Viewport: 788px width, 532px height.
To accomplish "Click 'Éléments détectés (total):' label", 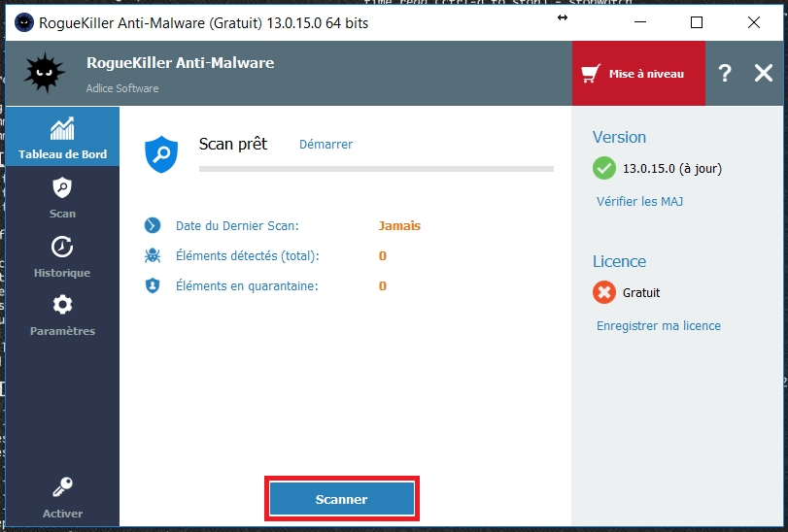I will [x=247, y=256].
